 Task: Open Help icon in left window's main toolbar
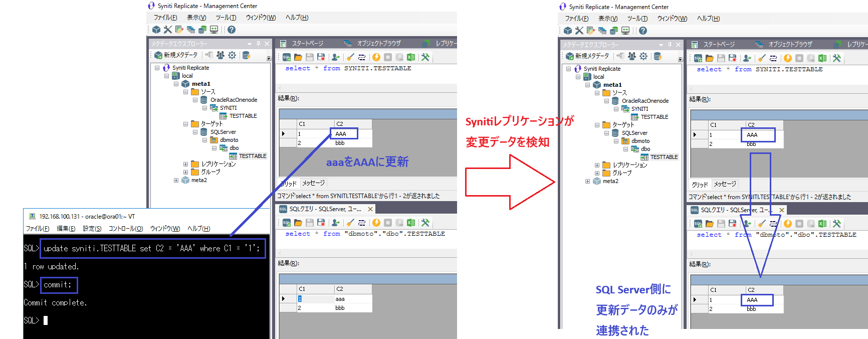(232, 30)
